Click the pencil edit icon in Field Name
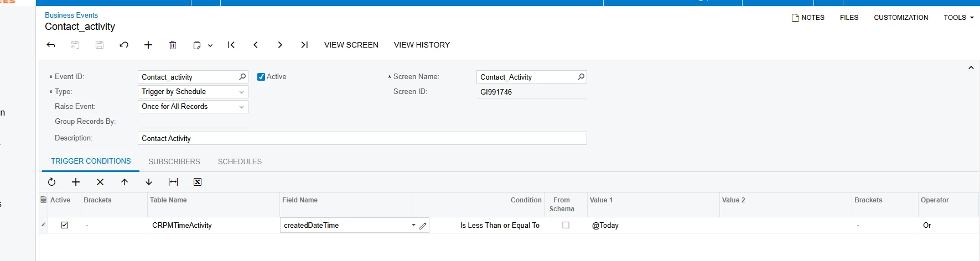This screenshot has width=980, height=261. click(x=423, y=226)
